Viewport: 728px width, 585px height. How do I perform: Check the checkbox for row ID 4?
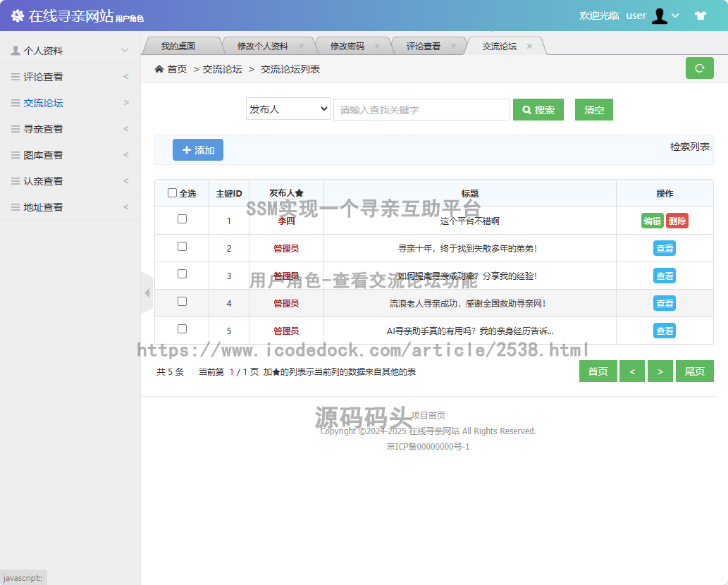tap(182, 302)
